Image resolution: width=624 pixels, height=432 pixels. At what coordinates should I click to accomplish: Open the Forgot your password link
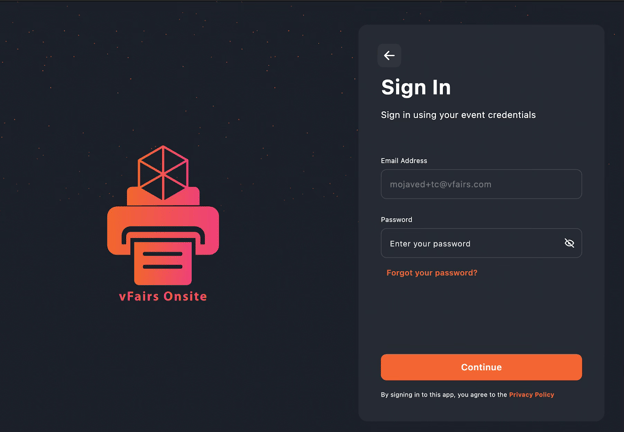point(432,273)
